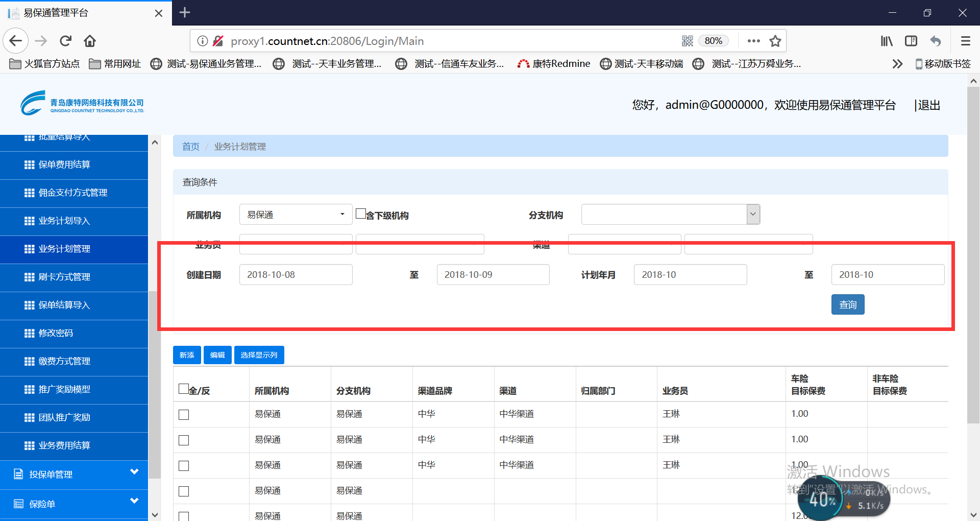Toggle the 全/反 select-all checkbox

point(184,389)
